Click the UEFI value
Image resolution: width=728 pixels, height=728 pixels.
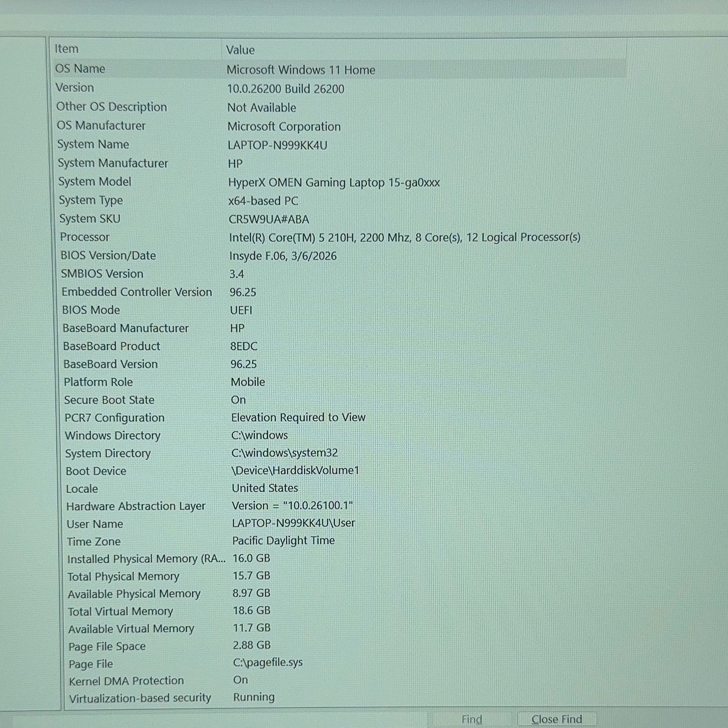click(x=241, y=310)
